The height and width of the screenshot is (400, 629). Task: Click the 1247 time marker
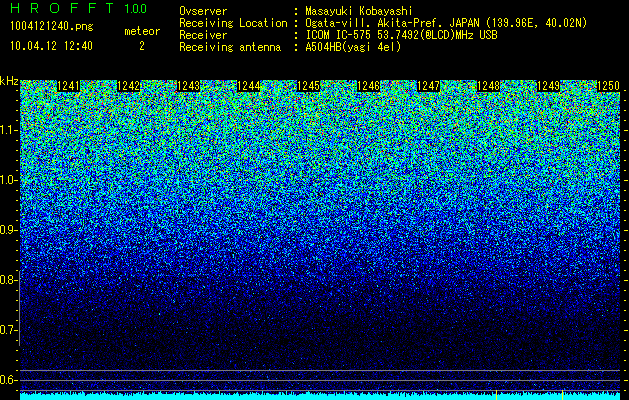click(x=428, y=86)
